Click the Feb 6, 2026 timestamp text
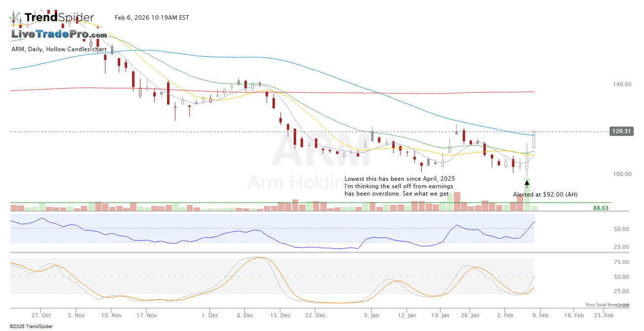 click(152, 18)
